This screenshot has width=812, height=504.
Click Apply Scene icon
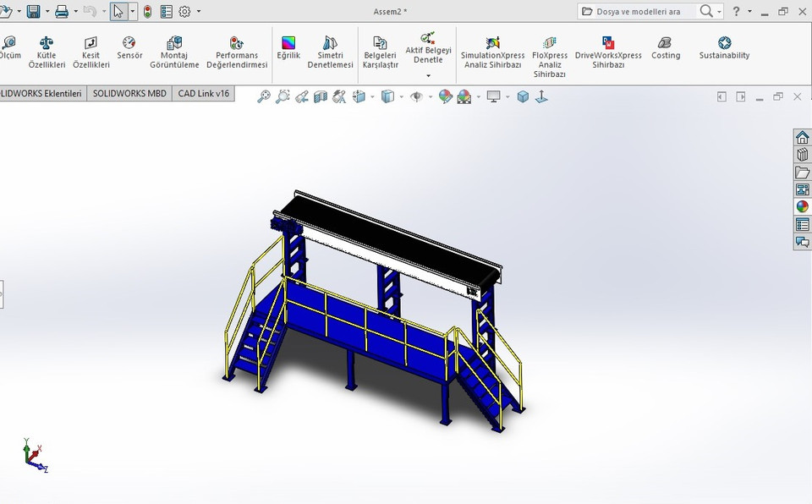click(x=464, y=96)
